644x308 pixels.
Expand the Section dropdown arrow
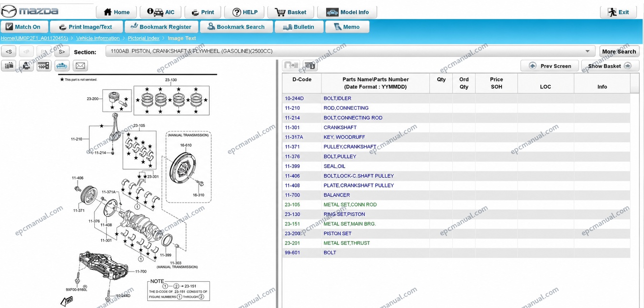tap(587, 51)
